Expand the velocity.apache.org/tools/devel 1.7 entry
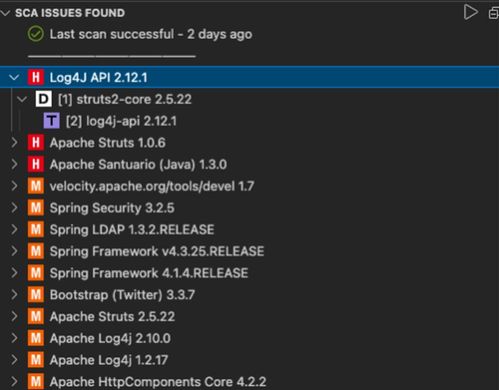Image resolution: width=499 pixels, height=390 pixels. pyautogui.click(x=14, y=186)
